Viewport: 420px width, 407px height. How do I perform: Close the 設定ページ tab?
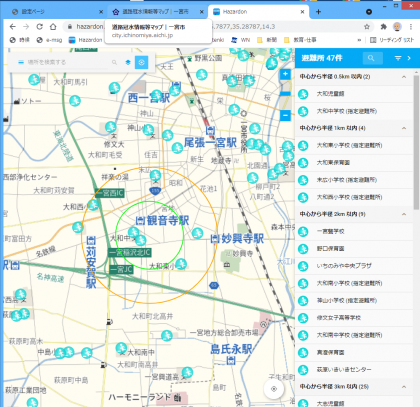click(101, 12)
